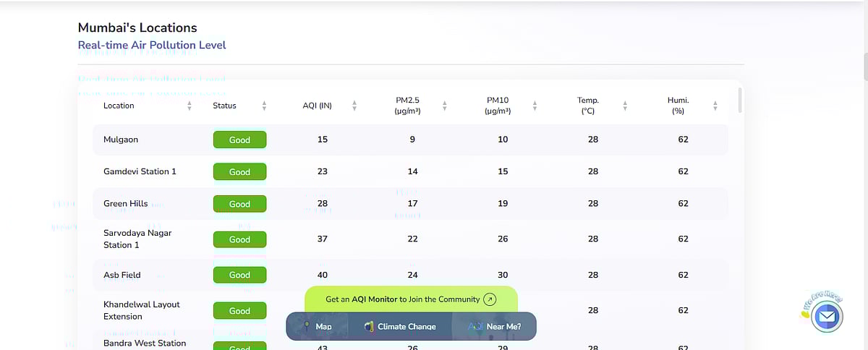Sort table by Location column arrows
The image size is (868, 350).
190,106
